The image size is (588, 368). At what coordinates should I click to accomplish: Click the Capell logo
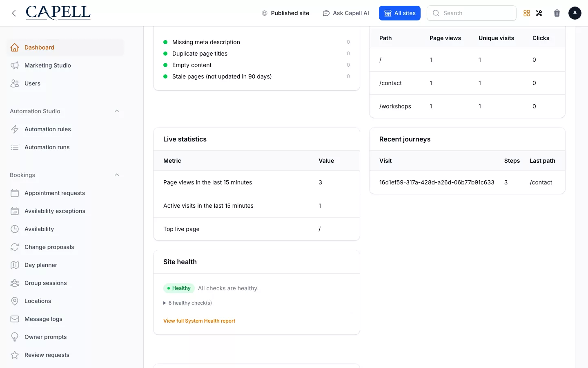[58, 13]
